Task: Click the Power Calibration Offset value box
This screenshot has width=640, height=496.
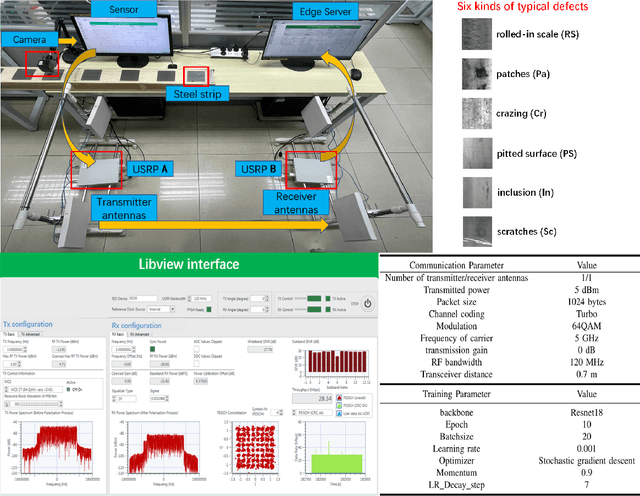Action: (x=201, y=381)
